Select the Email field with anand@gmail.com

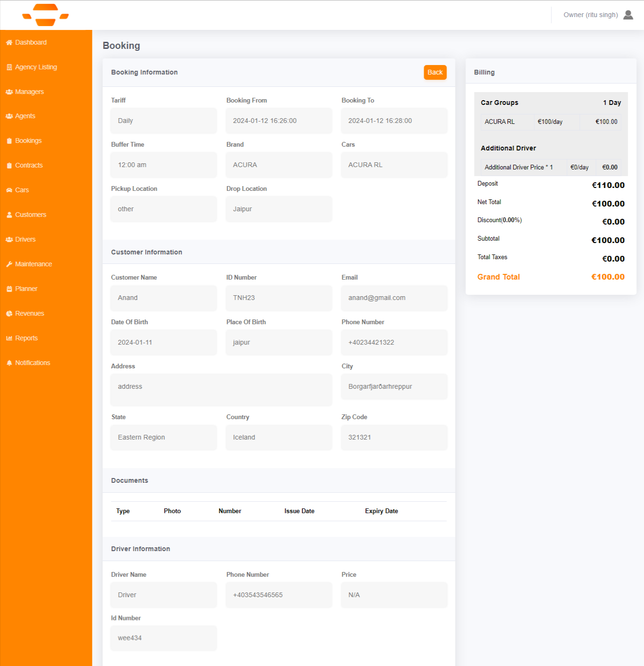pos(394,298)
